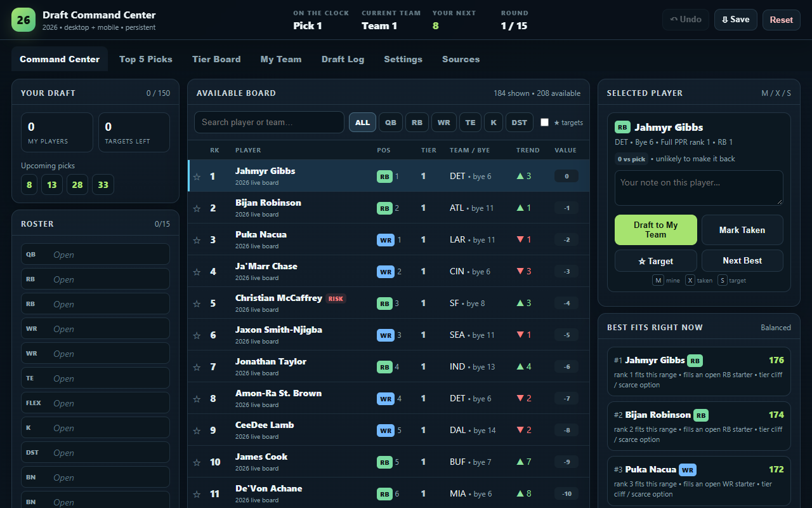
Task: Star James Cook row
Action: (x=197, y=462)
